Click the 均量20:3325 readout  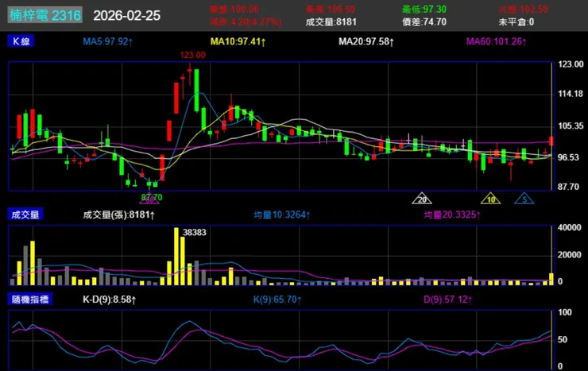click(x=452, y=214)
